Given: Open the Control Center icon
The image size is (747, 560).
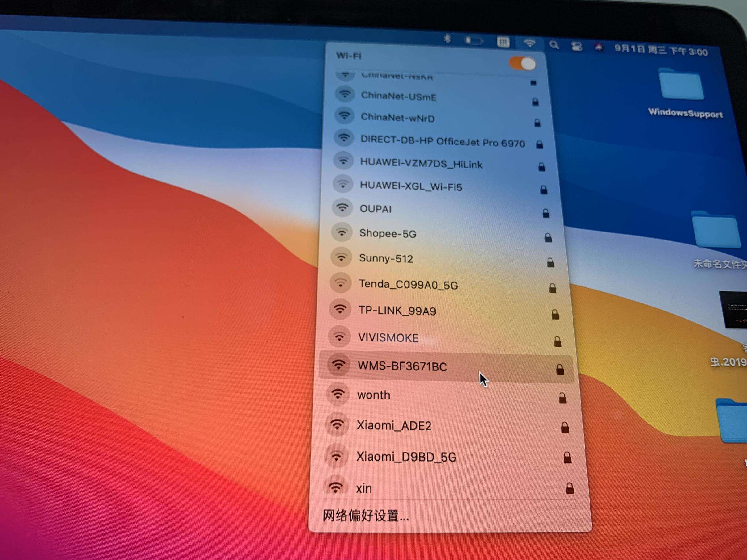Looking at the screenshot, I should pos(577,46).
